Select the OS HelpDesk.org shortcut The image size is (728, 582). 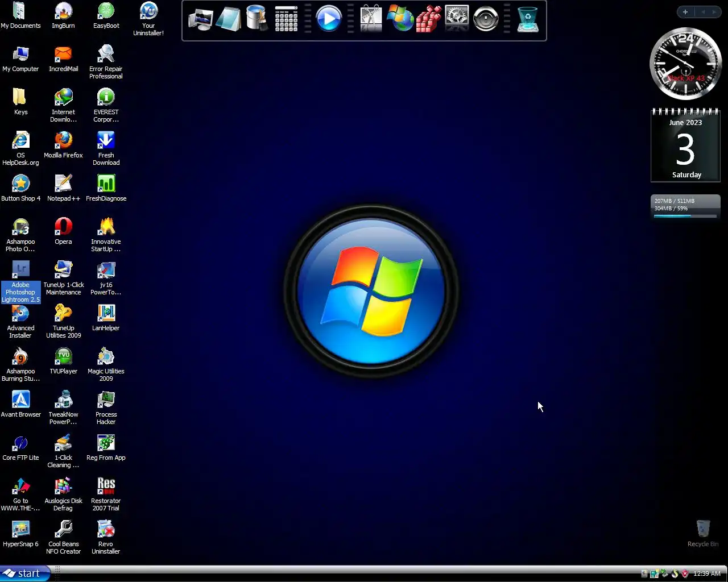(x=20, y=149)
